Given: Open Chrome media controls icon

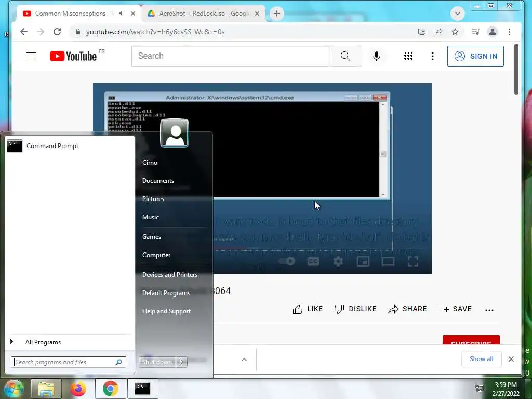Looking at the screenshot, I should (475, 32).
